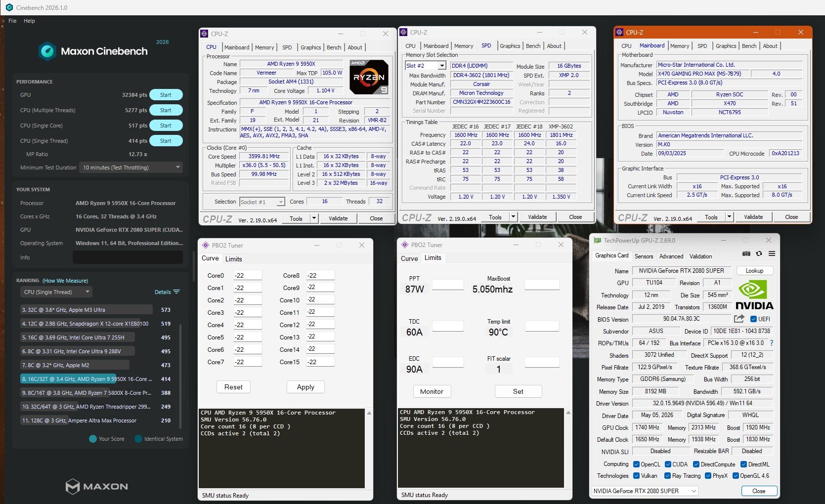The width and height of the screenshot is (825, 504).
Task: Toggle the OpenGL 4.6 checkbox
Action: click(736, 476)
